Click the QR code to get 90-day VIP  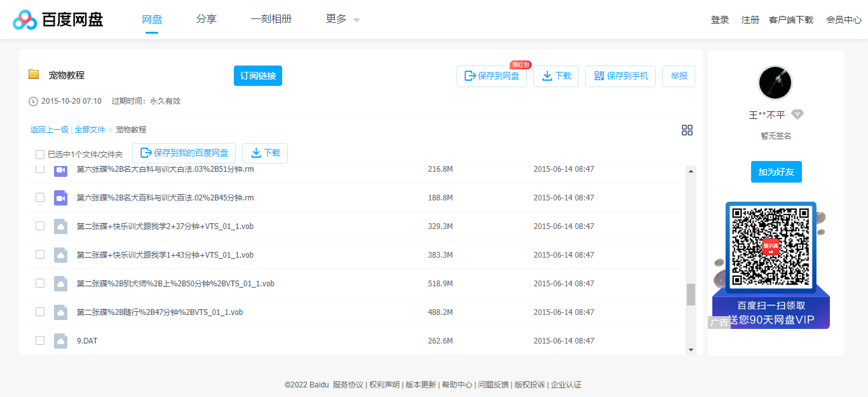[x=770, y=247]
